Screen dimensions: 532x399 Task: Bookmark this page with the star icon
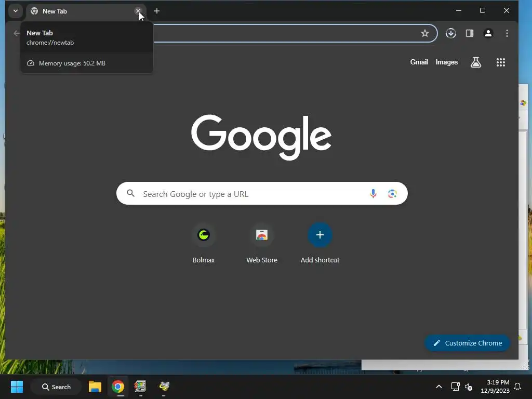tap(425, 33)
